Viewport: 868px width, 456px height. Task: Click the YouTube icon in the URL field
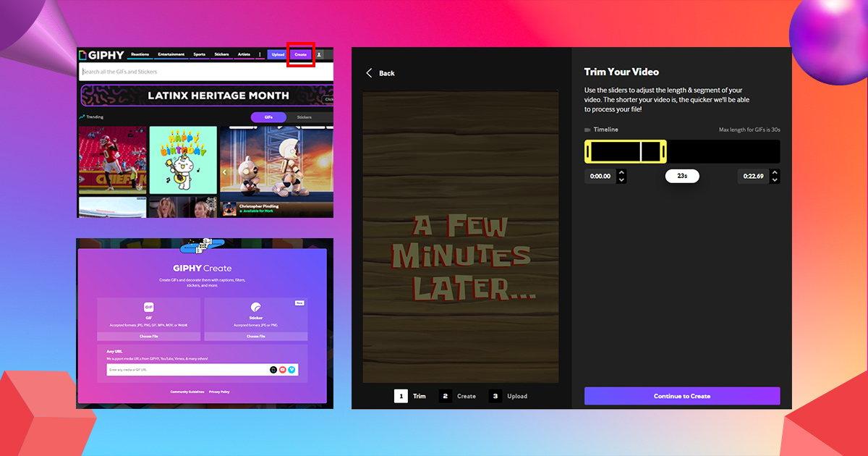pyautogui.click(x=283, y=370)
